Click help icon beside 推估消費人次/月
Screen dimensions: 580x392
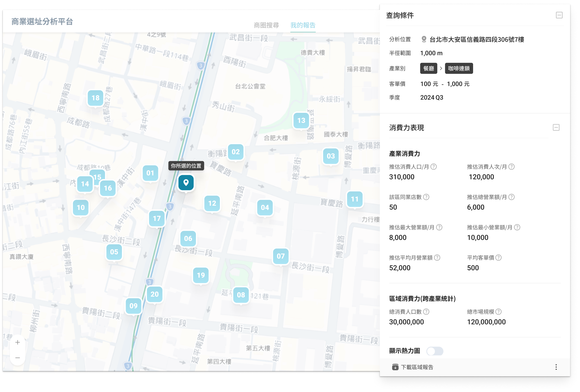512,167
